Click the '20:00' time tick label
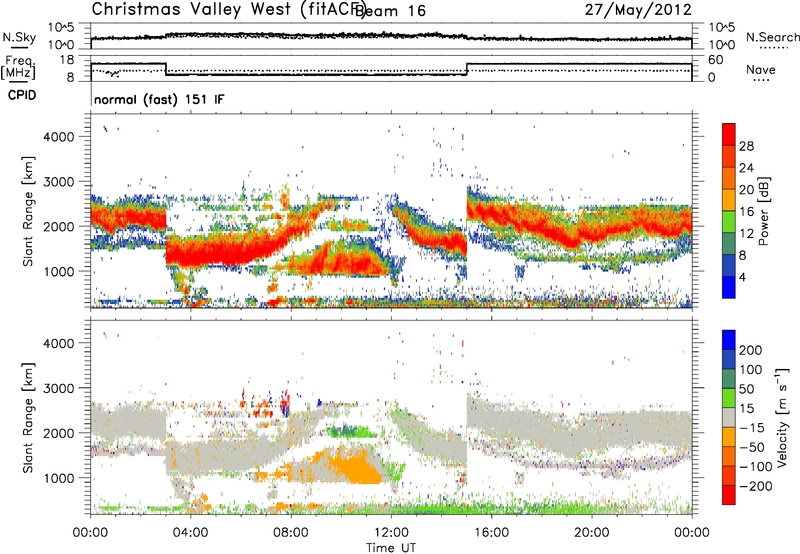 (x=591, y=533)
